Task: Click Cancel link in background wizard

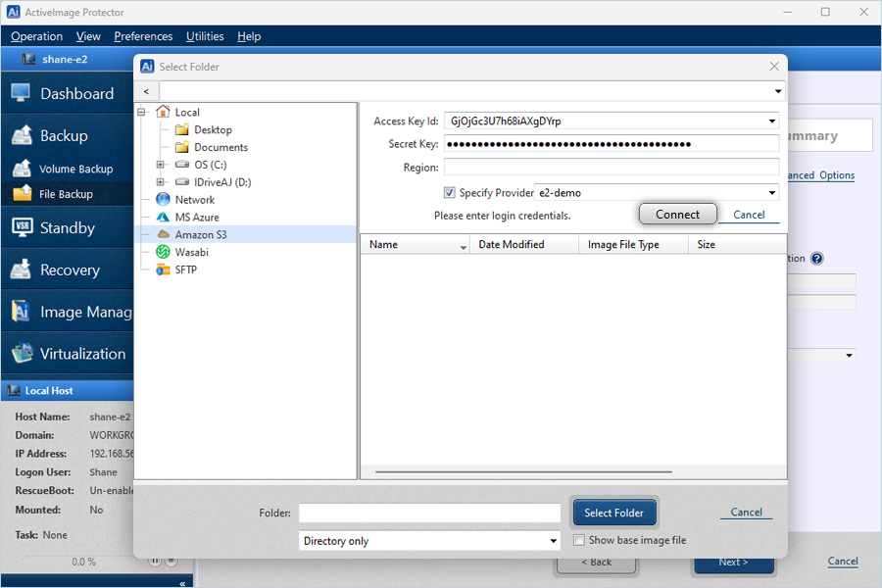Action: point(843,561)
